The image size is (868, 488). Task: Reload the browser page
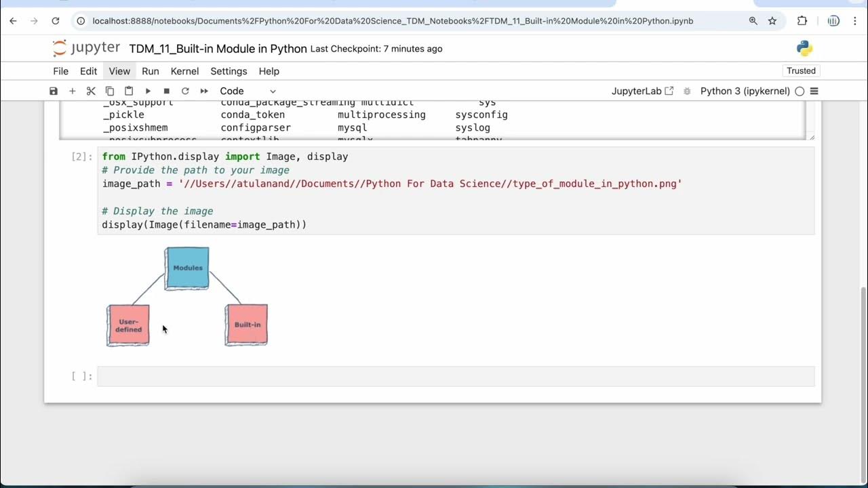coord(56,21)
